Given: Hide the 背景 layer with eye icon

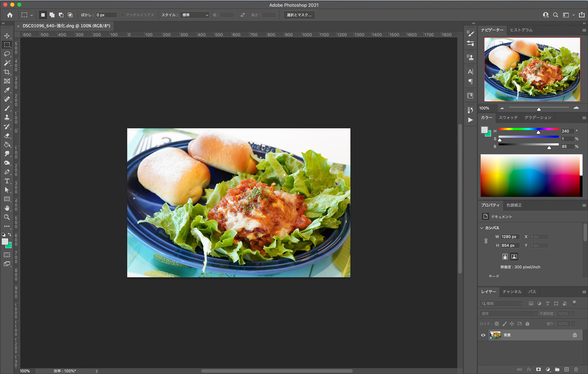Looking at the screenshot, I should point(483,335).
